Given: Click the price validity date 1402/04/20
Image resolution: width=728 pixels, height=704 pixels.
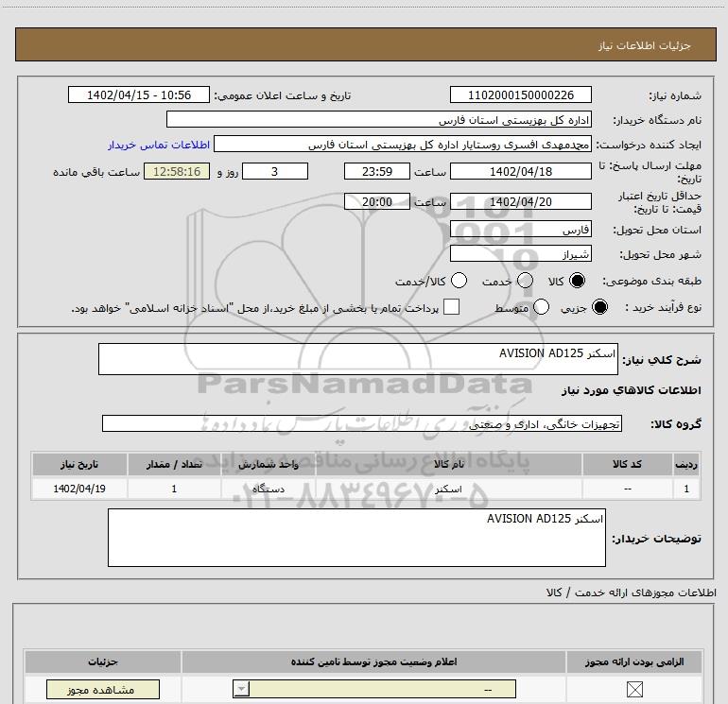Looking at the screenshot, I should point(520,201).
